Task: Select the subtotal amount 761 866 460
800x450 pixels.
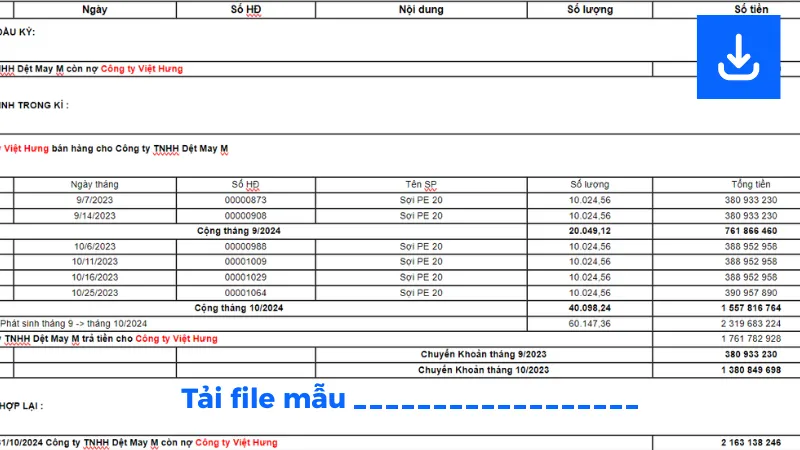Action: pos(751,231)
